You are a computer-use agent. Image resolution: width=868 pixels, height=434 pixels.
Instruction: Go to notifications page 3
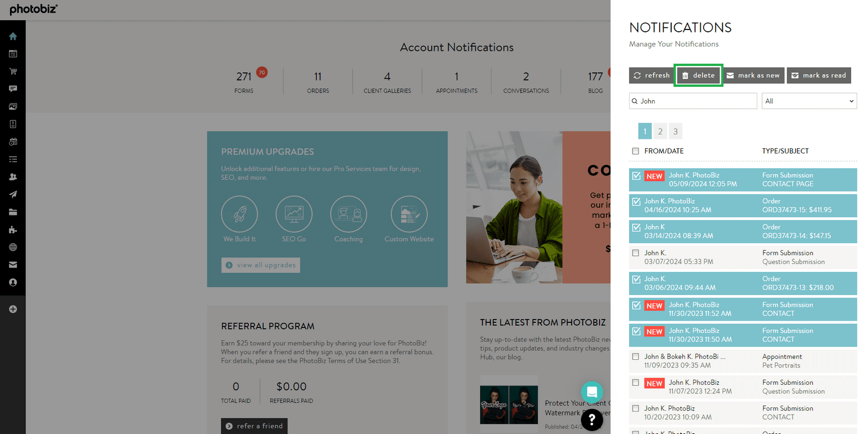tap(675, 131)
